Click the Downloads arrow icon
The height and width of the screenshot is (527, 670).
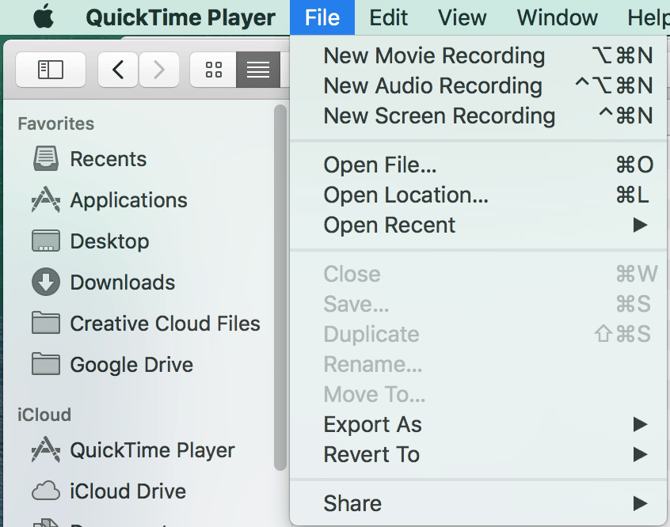point(46,282)
